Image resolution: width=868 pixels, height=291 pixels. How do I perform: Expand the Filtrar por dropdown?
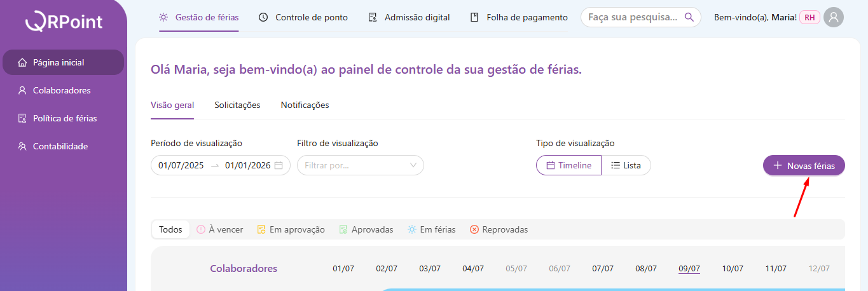(360, 165)
